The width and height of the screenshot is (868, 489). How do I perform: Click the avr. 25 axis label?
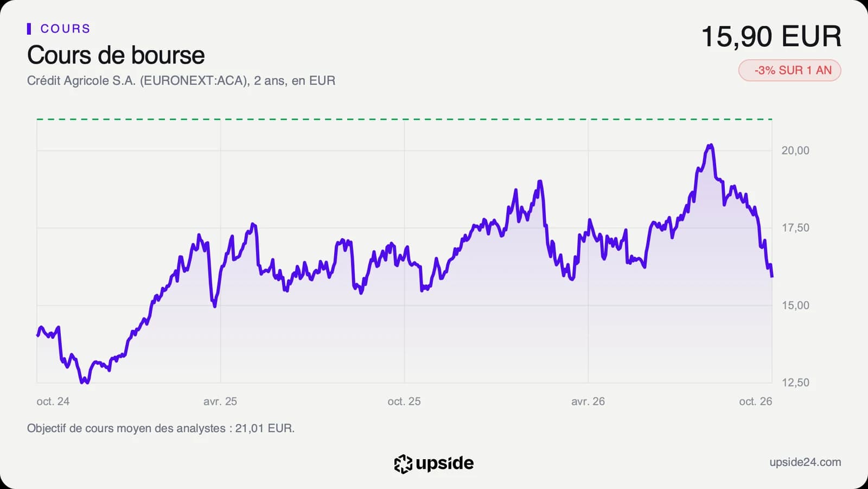220,402
